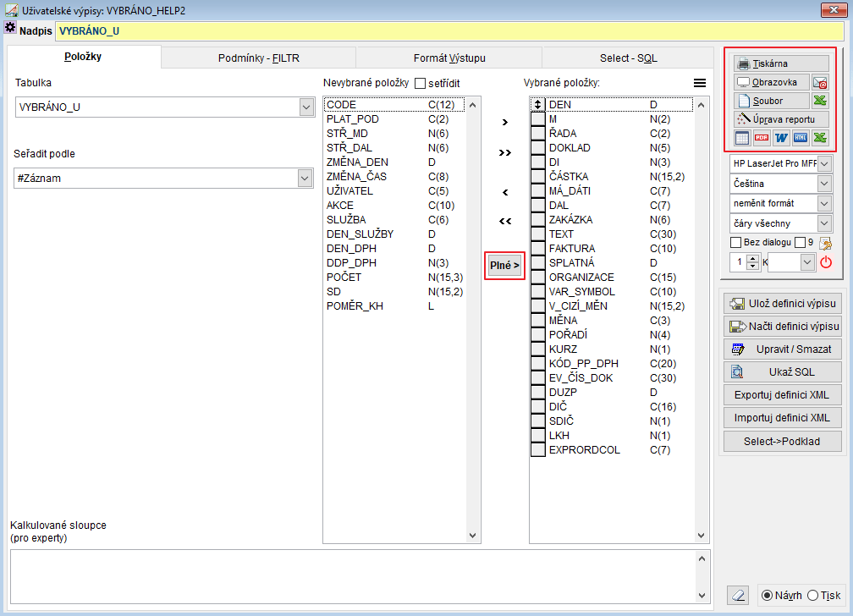Image resolution: width=853 pixels, height=616 pixels.
Task: Move one item right with the > arrow
Action: click(x=505, y=122)
